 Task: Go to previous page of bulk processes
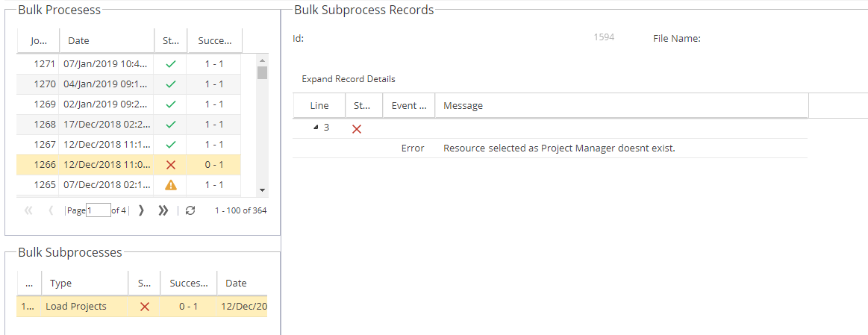click(x=51, y=210)
